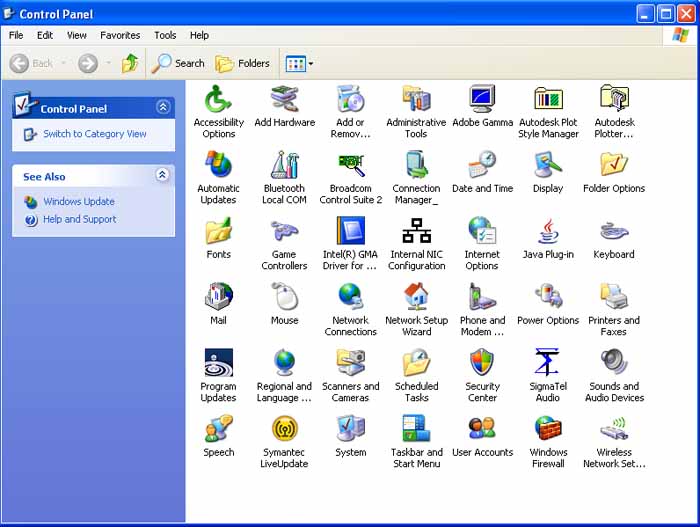The image size is (700, 527).
Task: Open Broadcom Control Suite 2
Action: (351, 165)
